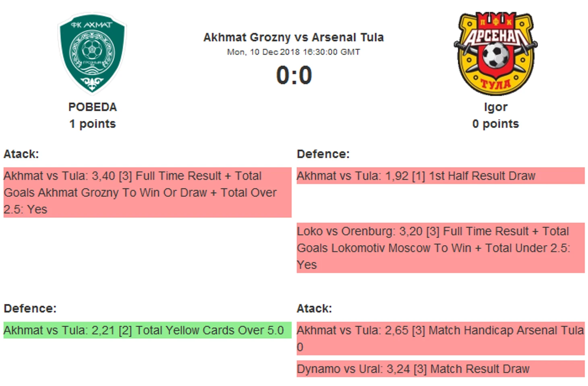Select the POBEDA player name
This screenshot has width=588, height=386.
coord(93,107)
